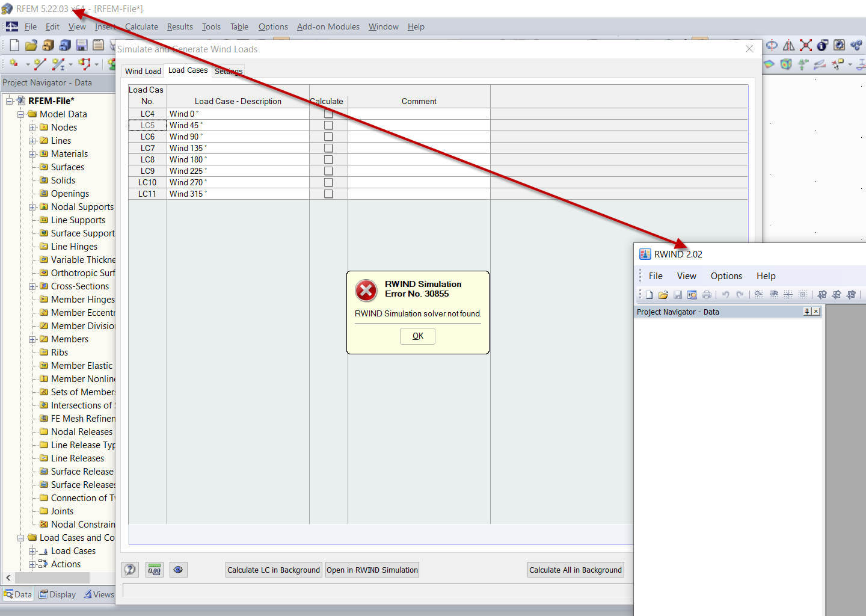Image resolution: width=866 pixels, height=616 pixels.
Task: Check Calculate for LC6 Wind 90°
Action: tap(328, 137)
